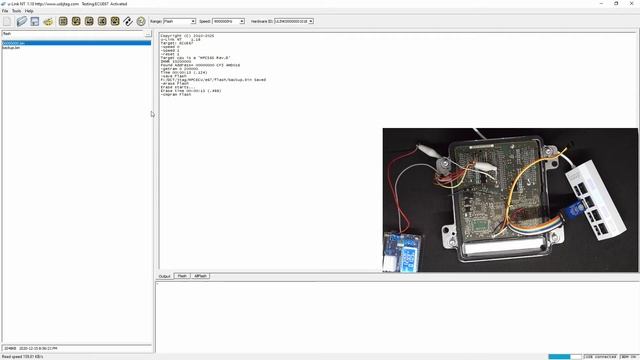The height and width of the screenshot is (360, 640).
Task: Click inside the lower empty output pane
Action: pyautogui.click(x=397, y=317)
